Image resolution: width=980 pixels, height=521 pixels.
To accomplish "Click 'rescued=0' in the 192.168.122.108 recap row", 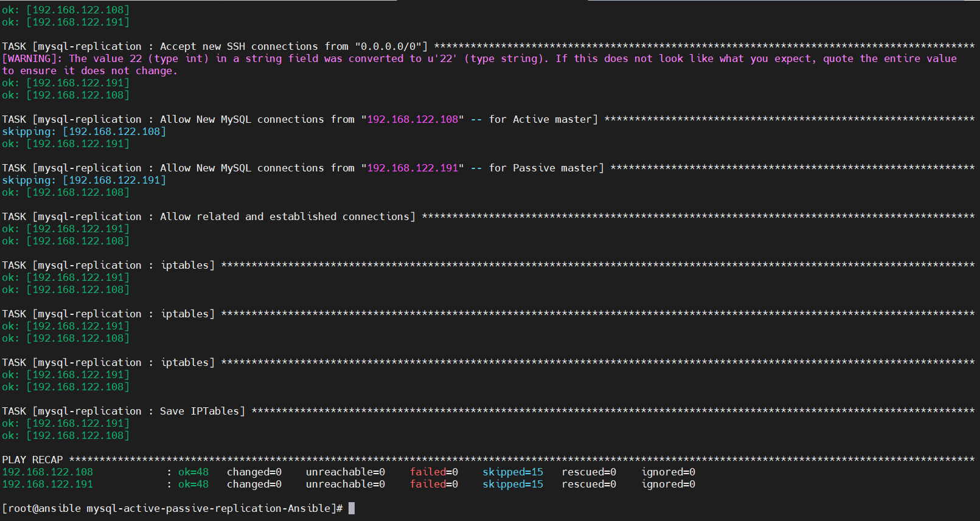I will coord(589,472).
